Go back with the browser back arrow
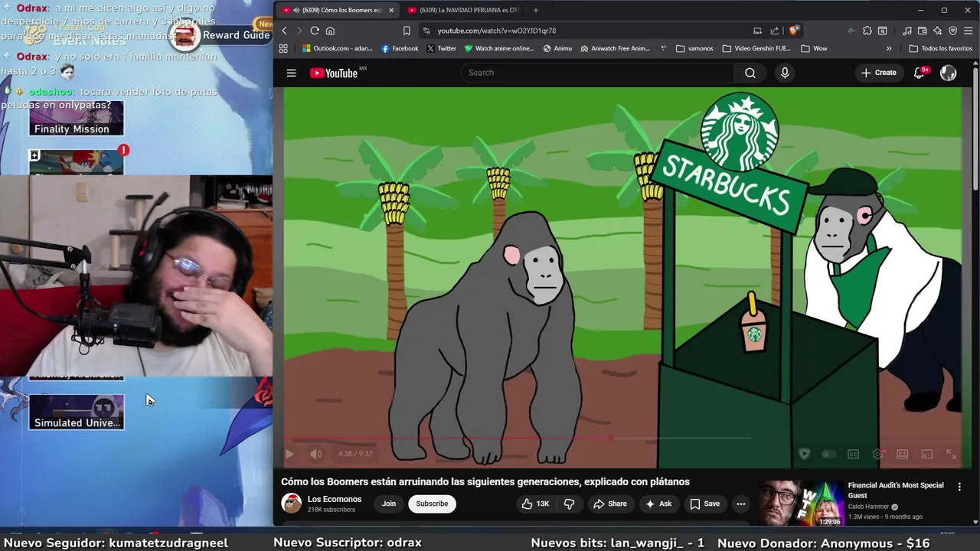Image resolution: width=980 pixels, height=551 pixels. (x=284, y=31)
